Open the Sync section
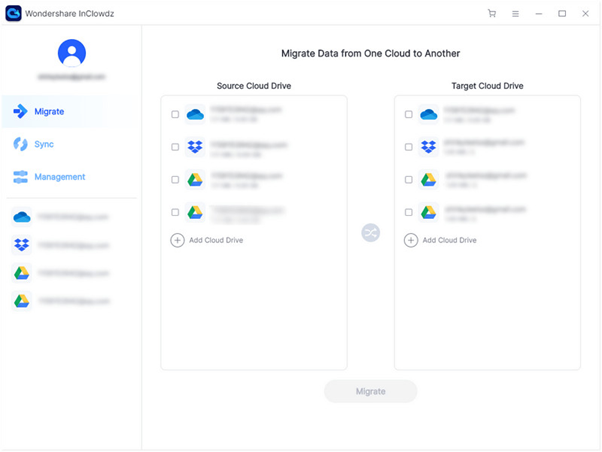 tap(43, 144)
